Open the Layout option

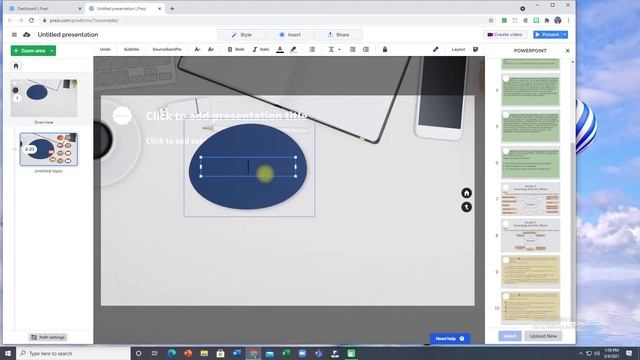[x=458, y=49]
